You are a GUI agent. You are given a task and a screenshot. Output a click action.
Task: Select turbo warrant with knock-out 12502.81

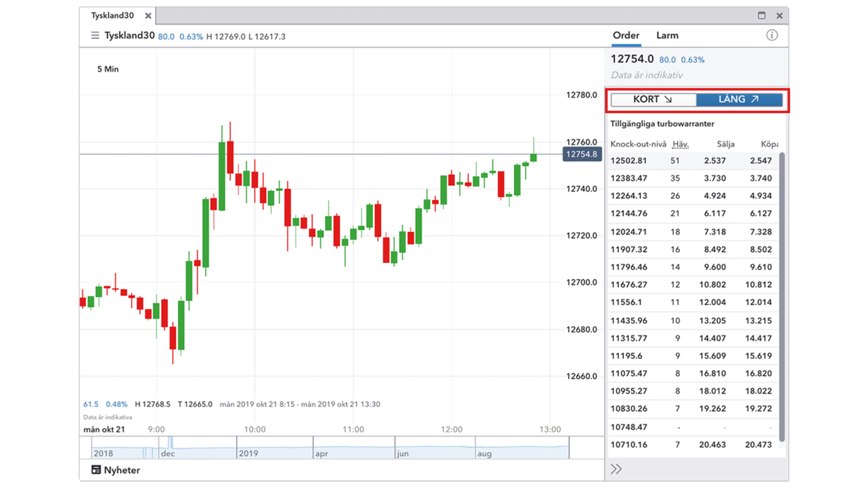(629, 161)
